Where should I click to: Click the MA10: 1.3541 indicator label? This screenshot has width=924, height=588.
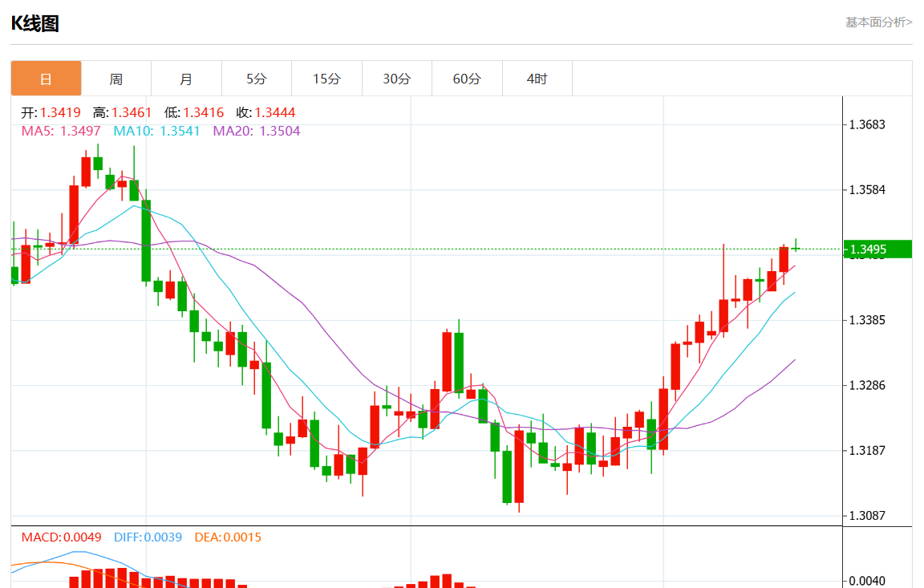pos(156,131)
